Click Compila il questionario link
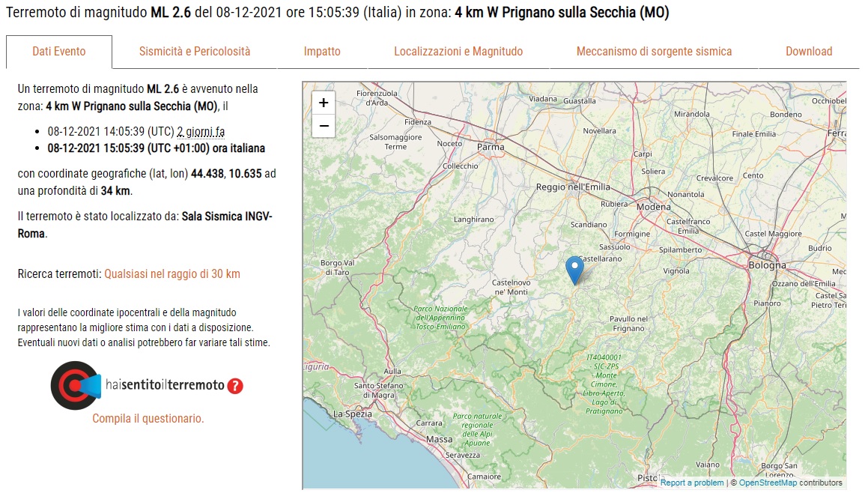 pos(148,419)
